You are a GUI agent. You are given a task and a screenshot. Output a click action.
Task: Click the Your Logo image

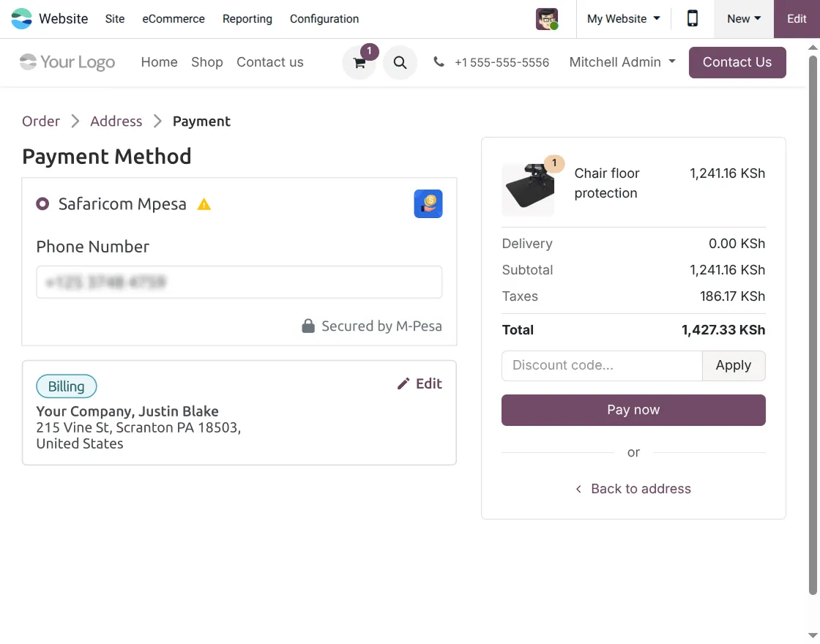[67, 62]
